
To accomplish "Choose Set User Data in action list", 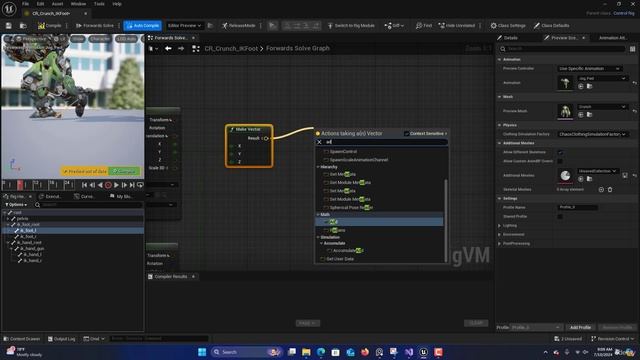I will 340,259.
